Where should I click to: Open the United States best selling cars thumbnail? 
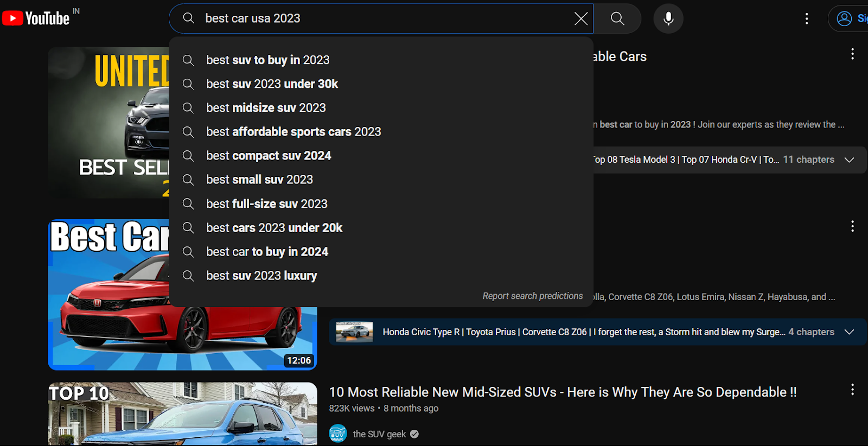coord(108,122)
